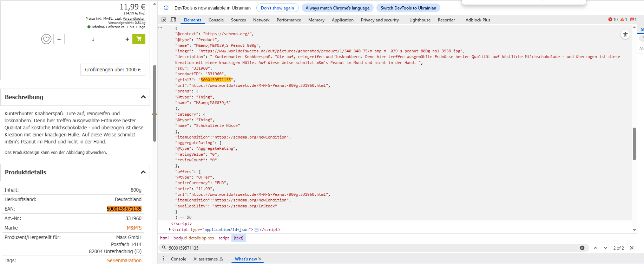Click the webpage vertical scrollbar thumb
Image resolution: width=644 pixels, height=264 pixels.
155,103
